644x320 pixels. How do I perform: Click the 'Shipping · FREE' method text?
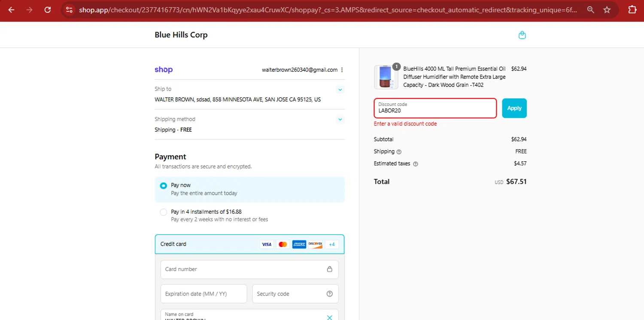pyautogui.click(x=173, y=130)
